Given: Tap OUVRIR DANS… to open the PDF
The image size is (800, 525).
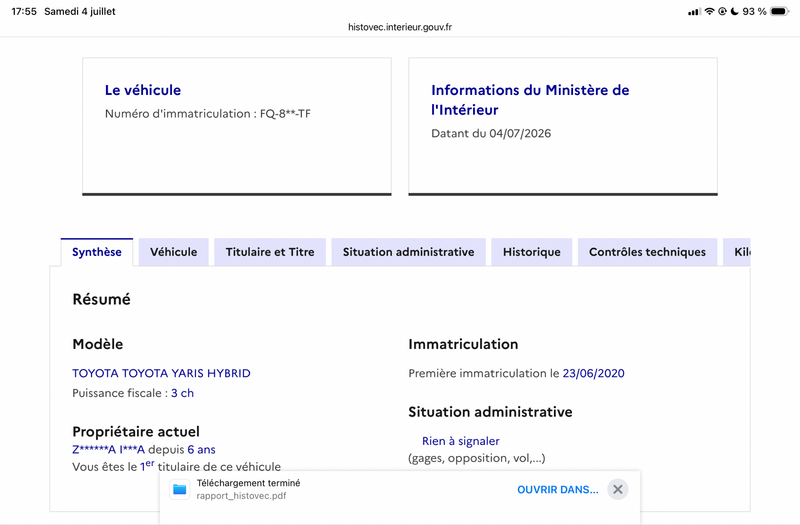Looking at the screenshot, I should click(558, 490).
